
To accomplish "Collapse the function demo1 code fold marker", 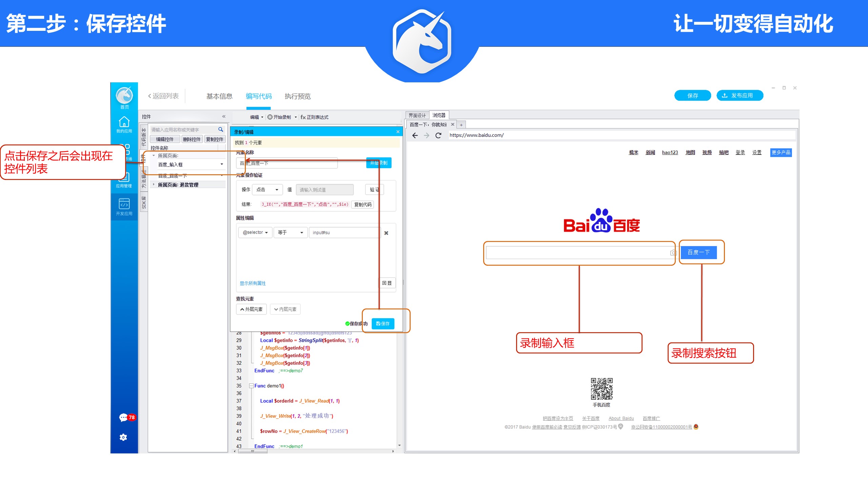I will click(251, 386).
